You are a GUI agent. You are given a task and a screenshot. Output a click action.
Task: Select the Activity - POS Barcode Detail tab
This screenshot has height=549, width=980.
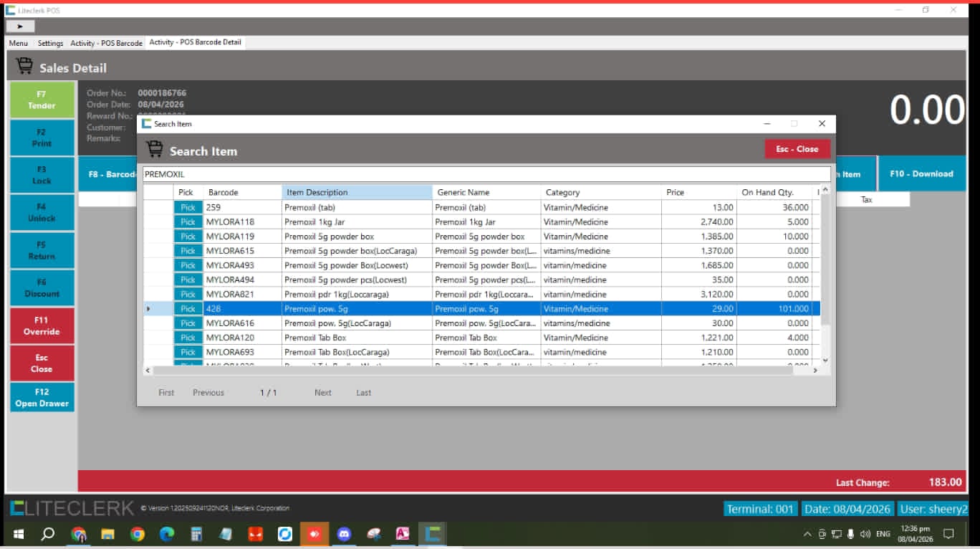click(x=195, y=42)
